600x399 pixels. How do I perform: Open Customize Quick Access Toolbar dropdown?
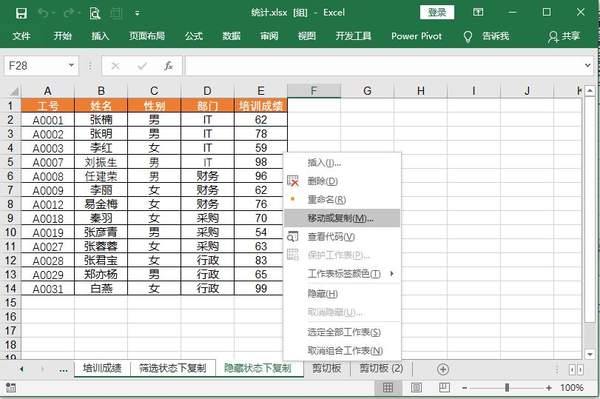pyautogui.click(x=137, y=13)
